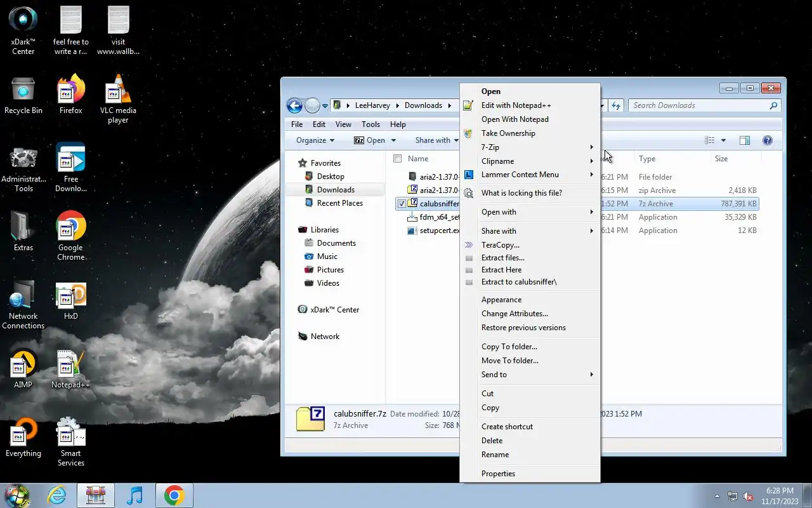The width and height of the screenshot is (812, 508).
Task: Click 'What is locking this file?'
Action: coord(530,193)
